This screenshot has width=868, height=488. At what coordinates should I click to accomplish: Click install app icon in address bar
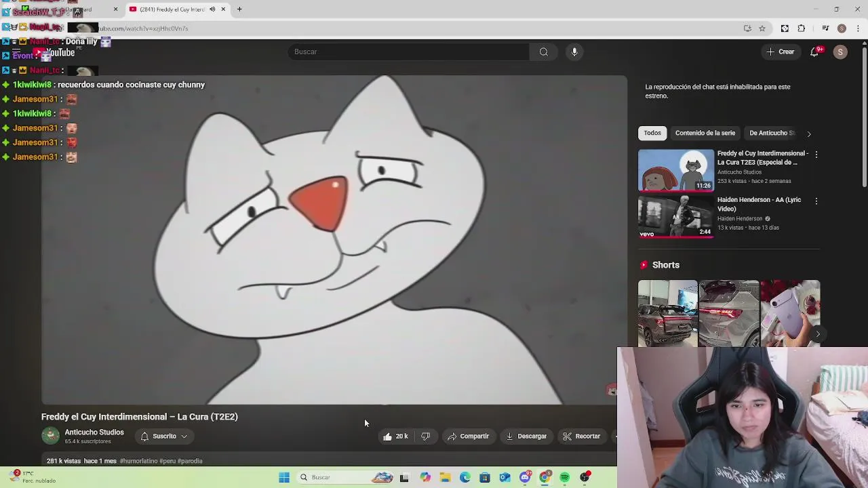point(747,28)
